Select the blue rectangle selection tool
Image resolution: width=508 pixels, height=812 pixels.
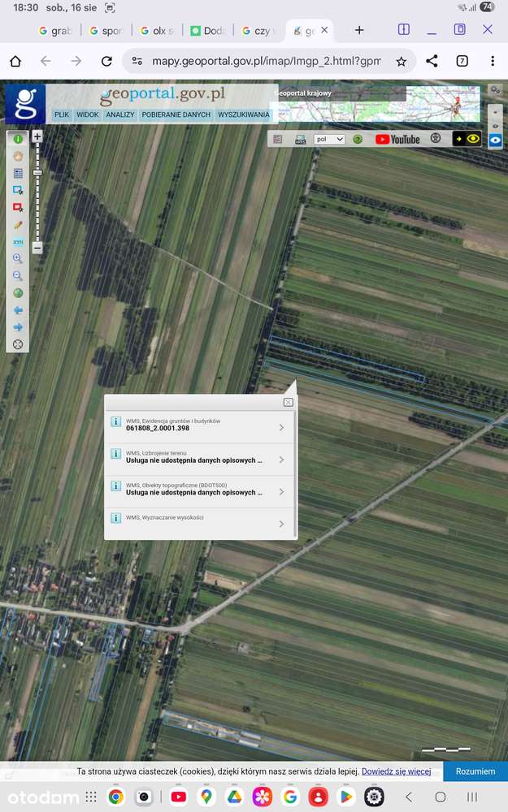click(x=18, y=191)
